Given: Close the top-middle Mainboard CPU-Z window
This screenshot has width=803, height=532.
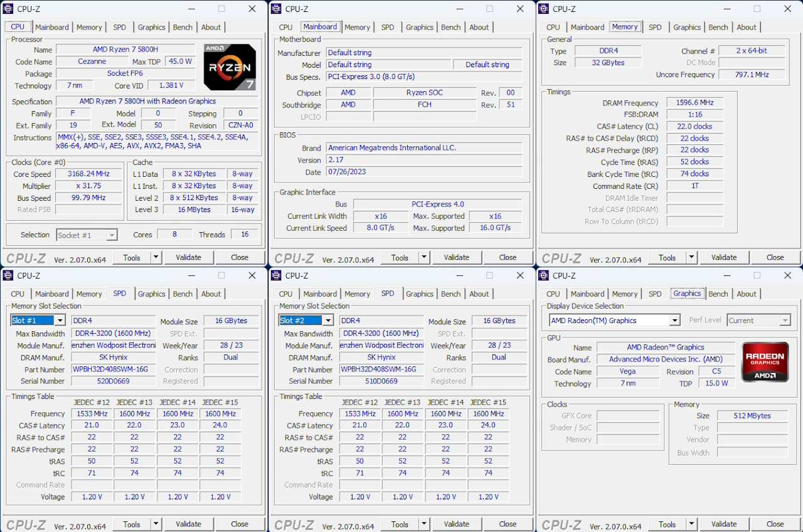Looking at the screenshot, I should point(520,9).
